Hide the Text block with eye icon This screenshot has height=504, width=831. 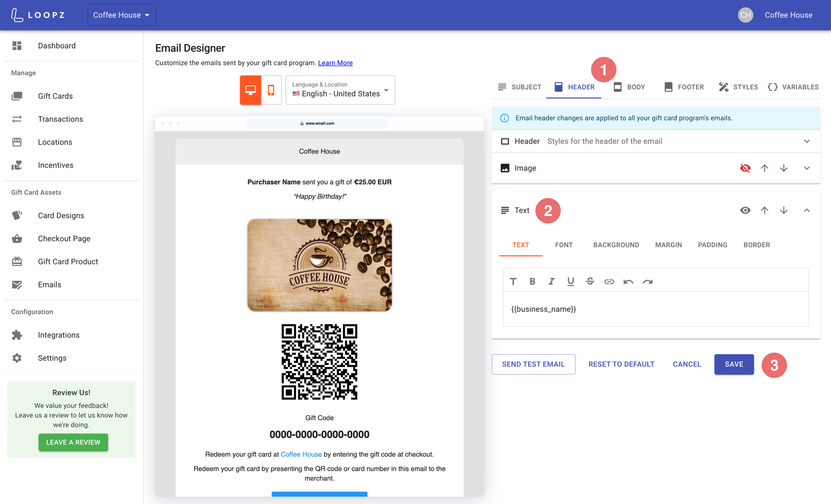745,210
